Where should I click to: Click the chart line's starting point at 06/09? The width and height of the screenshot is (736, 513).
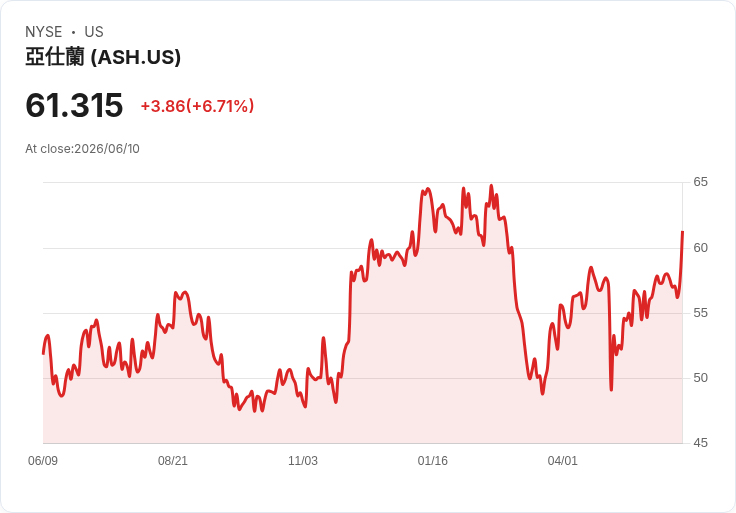pyautogui.click(x=43, y=353)
